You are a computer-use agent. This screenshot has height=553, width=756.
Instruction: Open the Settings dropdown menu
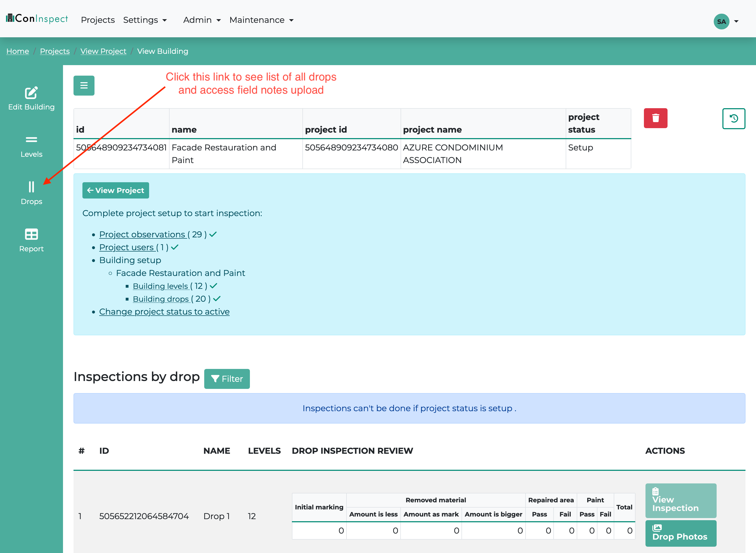[145, 20]
